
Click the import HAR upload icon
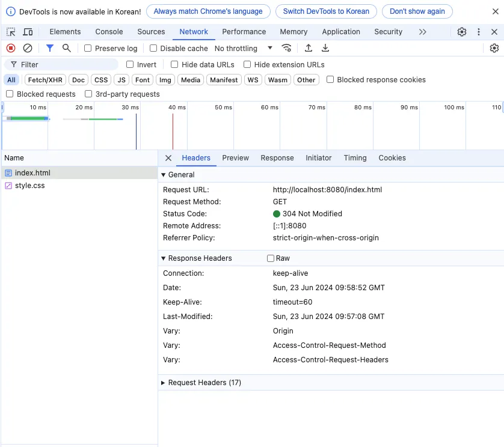tap(309, 48)
